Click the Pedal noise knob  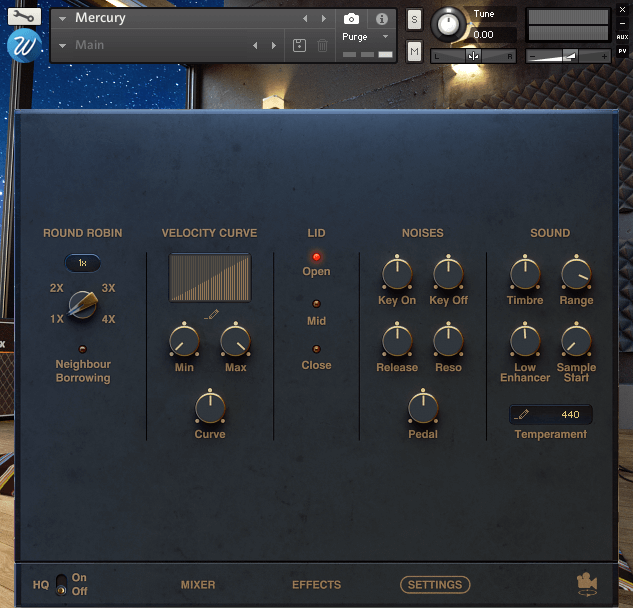423,408
